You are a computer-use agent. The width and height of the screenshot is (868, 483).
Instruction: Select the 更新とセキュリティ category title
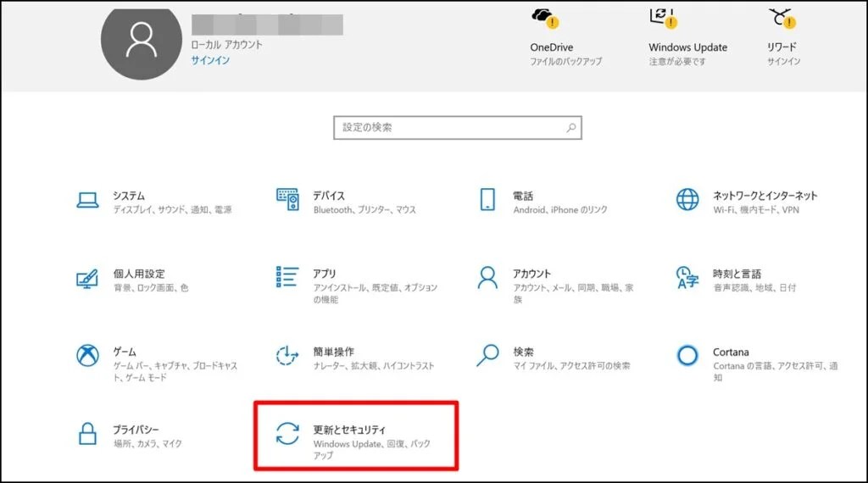(x=349, y=430)
